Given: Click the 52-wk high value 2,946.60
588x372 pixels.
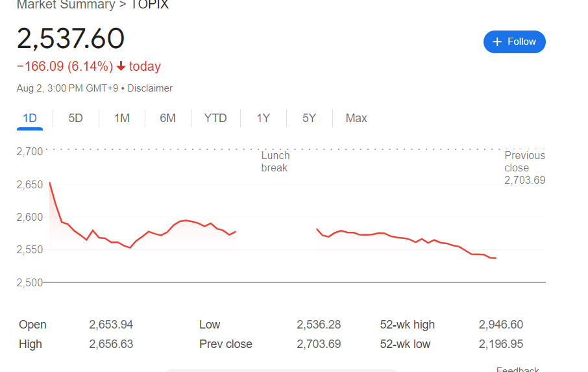Looking at the screenshot, I should pyautogui.click(x=501, y=325).
